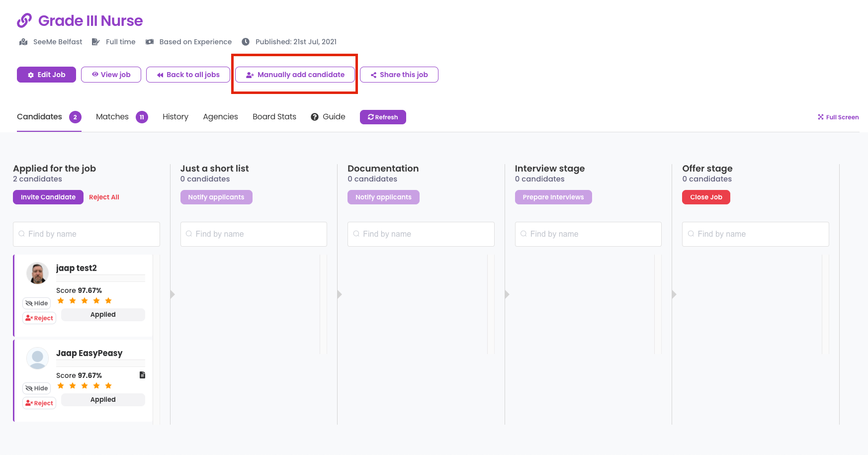Open jaap test2 profile photo
The width and height of the screenshot is (868, 455).
[37, 273]
